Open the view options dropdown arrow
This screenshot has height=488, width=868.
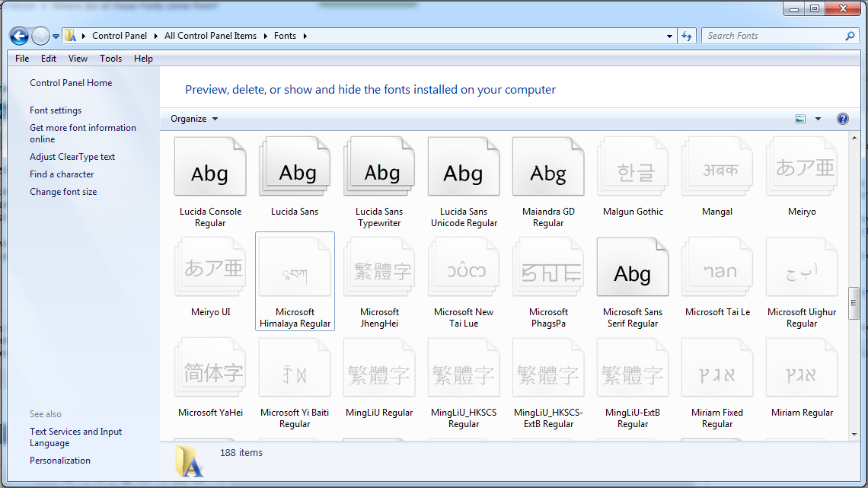pyautogui.click(x=819, y=119)
